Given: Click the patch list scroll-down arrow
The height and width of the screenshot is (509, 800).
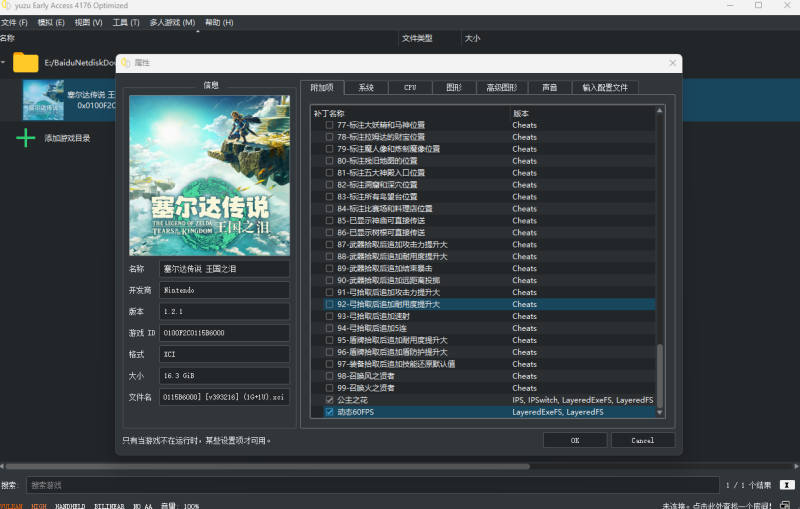Looking at the screenshot, I should 660,412.
